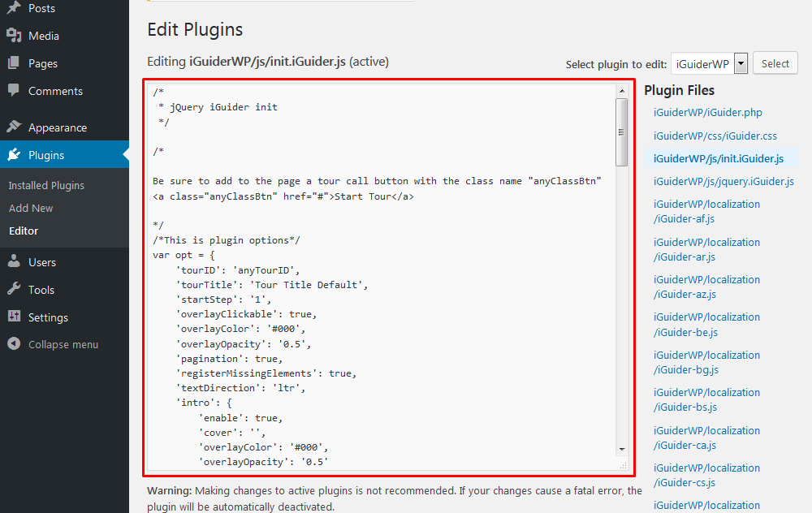812x513 pixels.
Task: Click the code editor scrollbar thumb
Action: (622, 131)
